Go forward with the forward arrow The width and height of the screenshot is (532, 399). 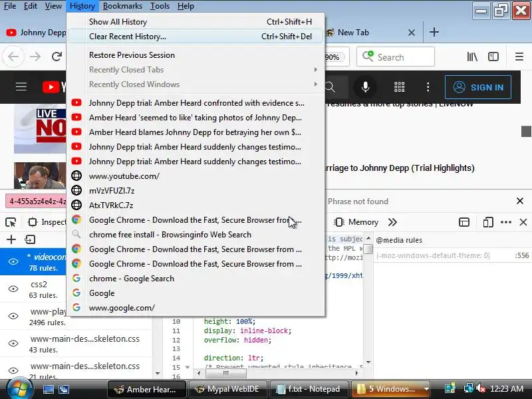35,57
